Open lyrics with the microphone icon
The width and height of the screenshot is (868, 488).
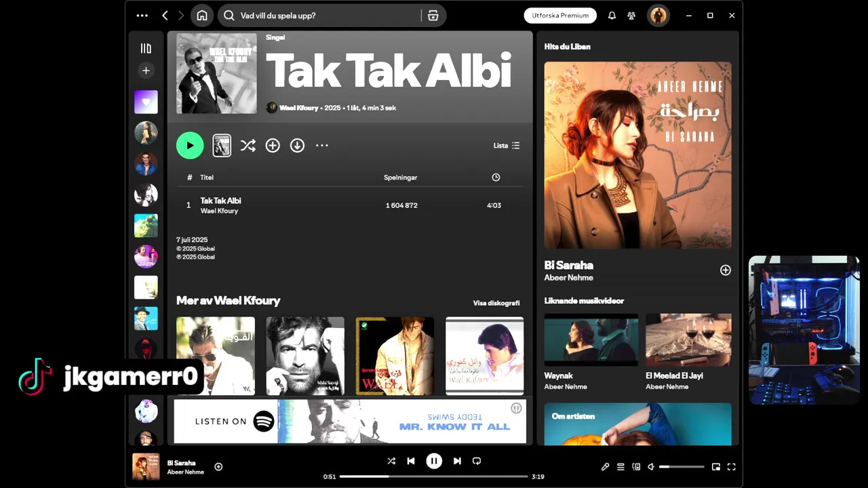[x=606, y=467]
